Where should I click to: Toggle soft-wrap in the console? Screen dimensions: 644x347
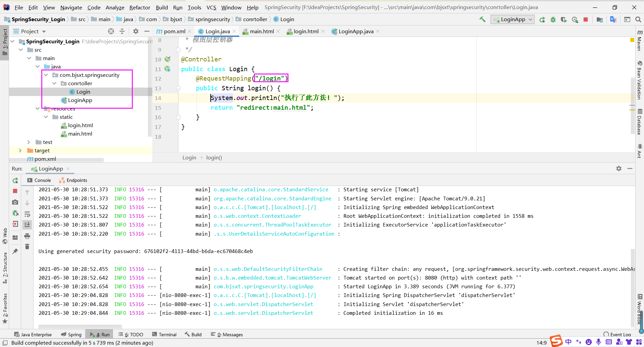point(27,214)
